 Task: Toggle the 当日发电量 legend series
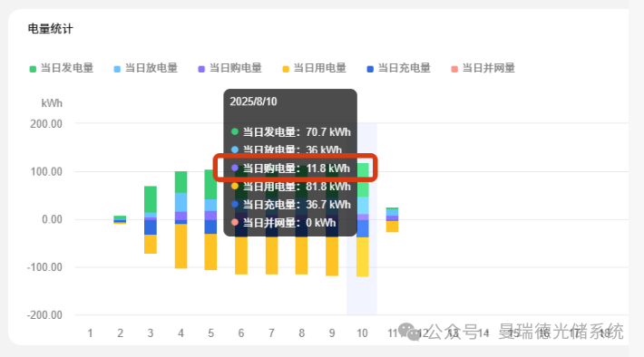pos(62,68)
